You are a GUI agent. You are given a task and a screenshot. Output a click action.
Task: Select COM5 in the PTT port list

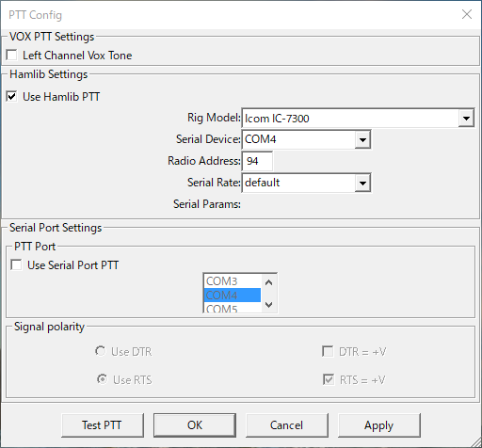[233, 308]
